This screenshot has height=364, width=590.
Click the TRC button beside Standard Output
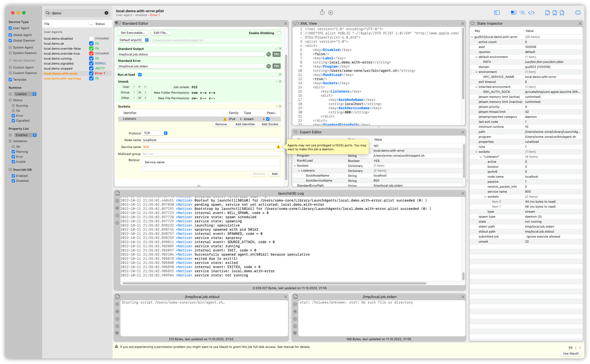point(276,54)
